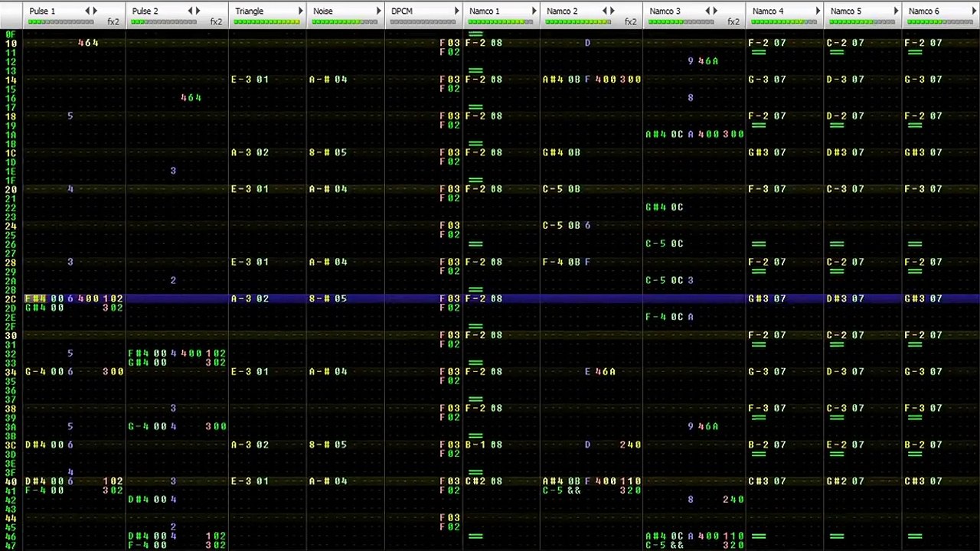The width and height of the screenshot is (980, 551).
Task: Expand the Triangle channel effect columns
Action: click(300, 11)
